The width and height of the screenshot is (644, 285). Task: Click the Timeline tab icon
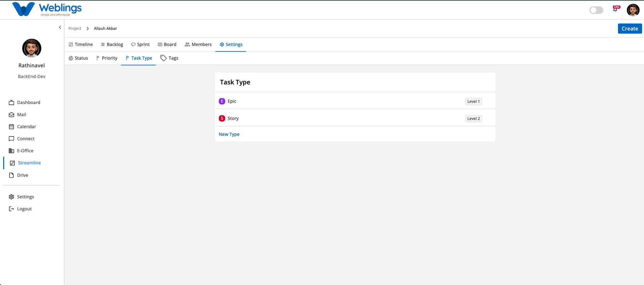click(71, 44)
